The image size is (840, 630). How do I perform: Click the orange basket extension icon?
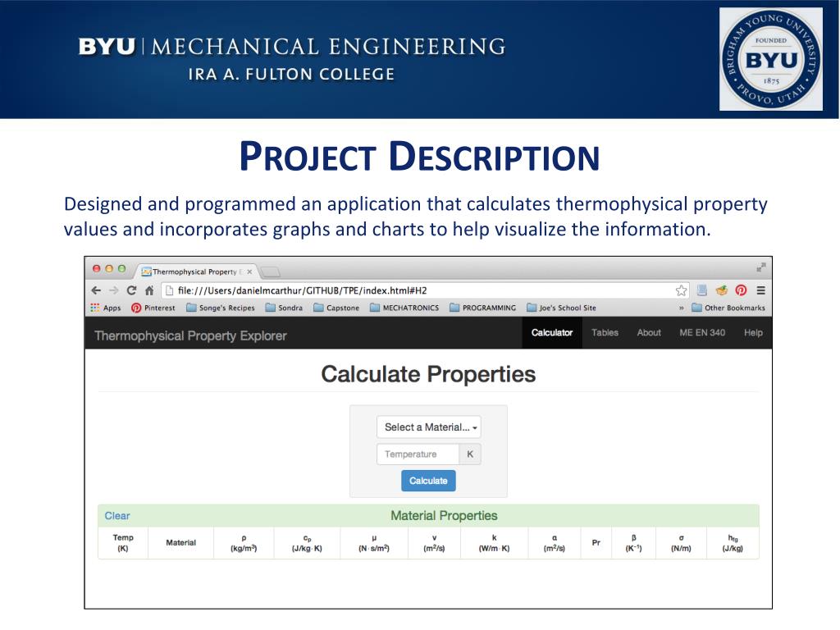pyautogui.click(x=722, y=290)
